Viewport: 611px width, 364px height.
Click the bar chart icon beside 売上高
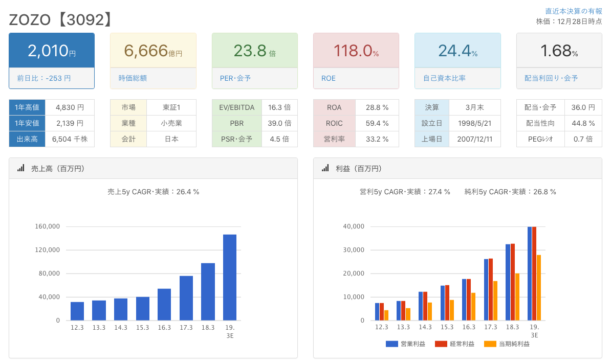20,168
